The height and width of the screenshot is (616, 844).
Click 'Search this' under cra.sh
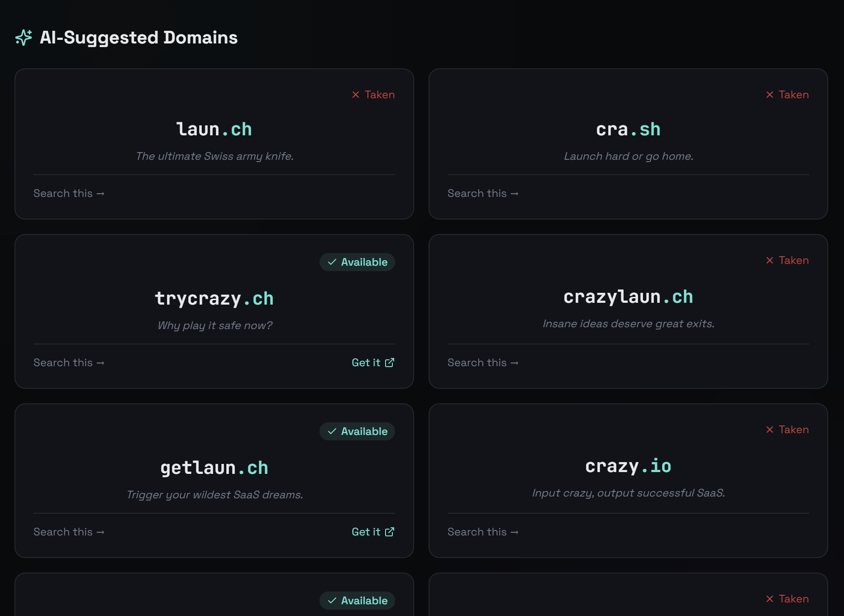point(483,193)
